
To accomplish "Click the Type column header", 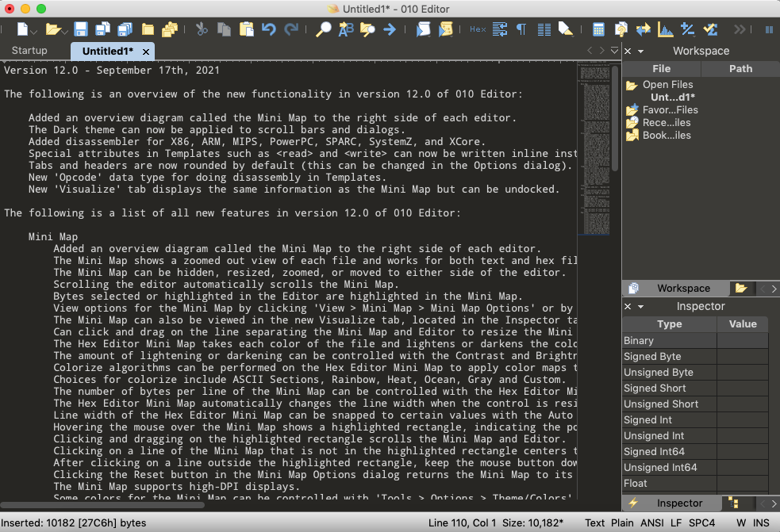I will click(670, 324).
